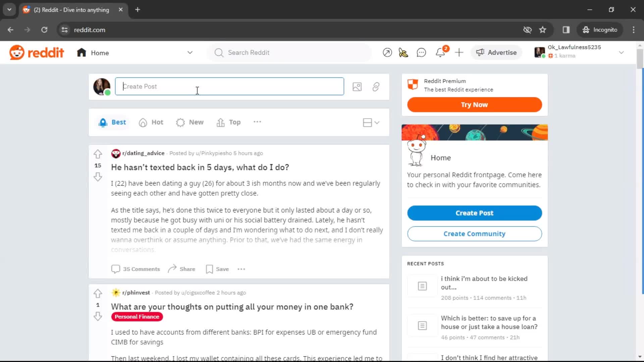This screenshot has height=362, width=644.
Task: Click the add new post plus icon
Action: 459,52
